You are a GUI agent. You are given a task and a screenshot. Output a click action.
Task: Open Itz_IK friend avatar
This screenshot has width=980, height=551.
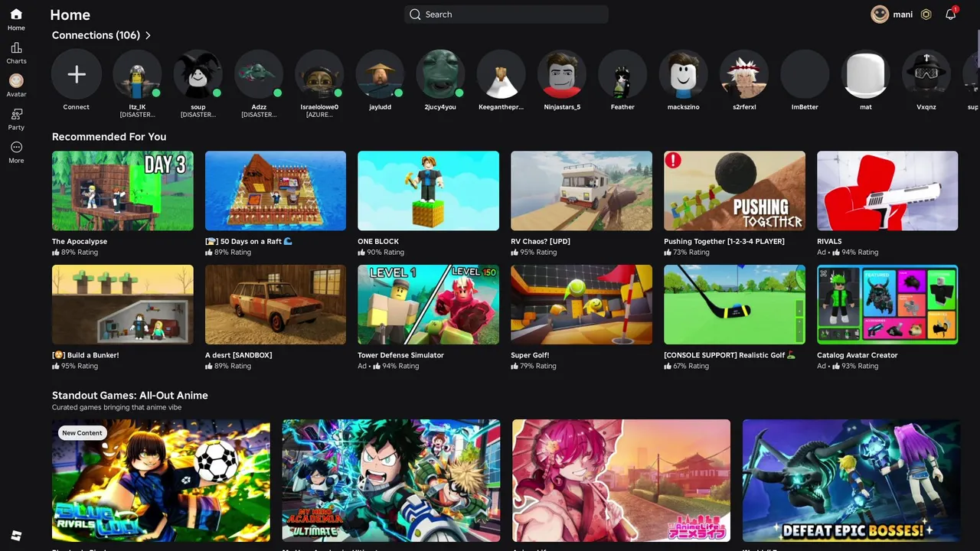pyautogui.click(x=137, y=74)
